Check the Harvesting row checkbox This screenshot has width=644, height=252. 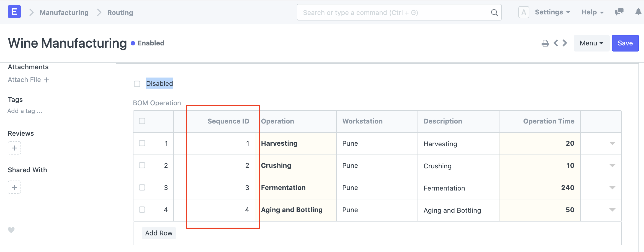click(142, 143)
